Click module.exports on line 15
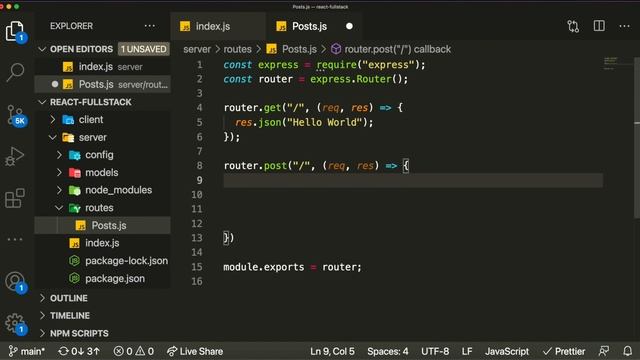Viewport: 640px width, 360px height. (264, 267)
